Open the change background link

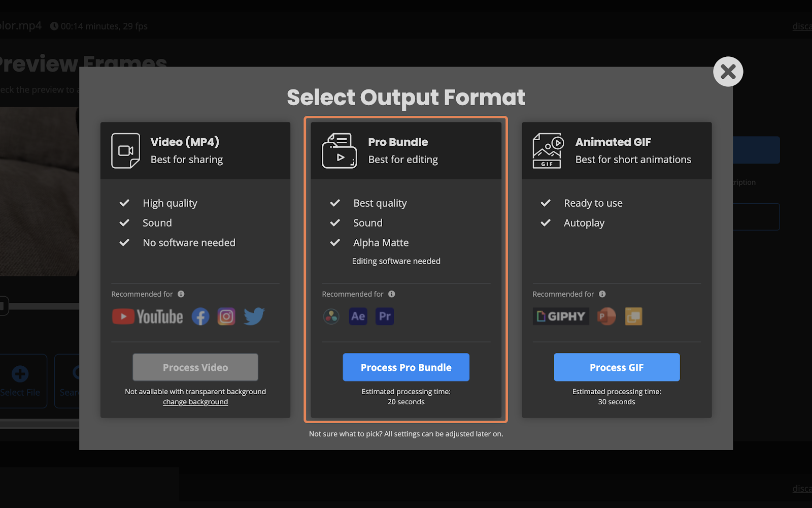point(195,402)
